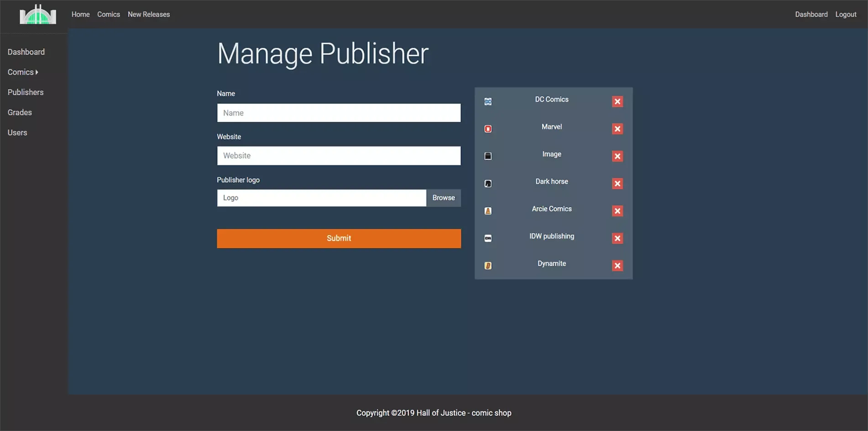Click the DC Comics publisher logo icon
The height and width of the screenshot is (431, 868).
click(x=488, y=101)
